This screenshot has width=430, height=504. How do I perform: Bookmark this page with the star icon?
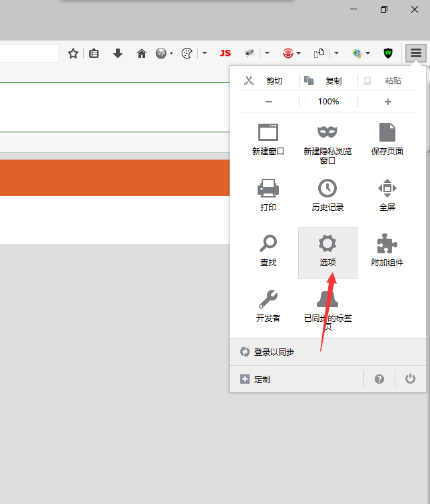73,53
